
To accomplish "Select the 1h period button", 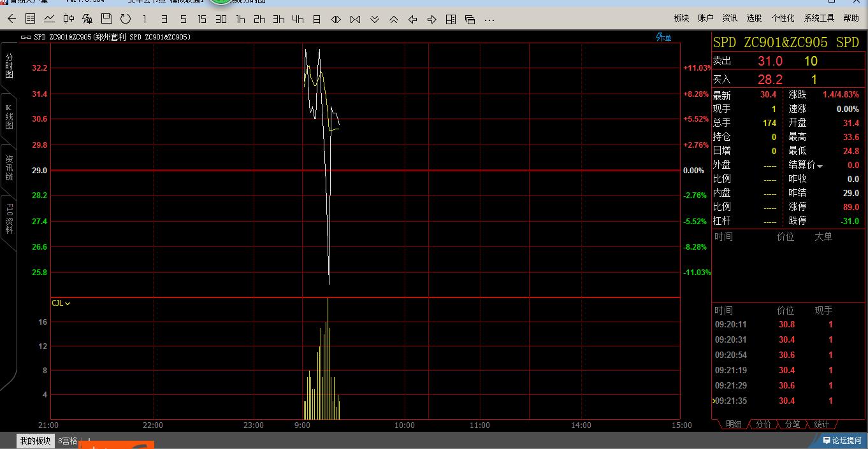I will pyautogui.click(x=240, y=19).
